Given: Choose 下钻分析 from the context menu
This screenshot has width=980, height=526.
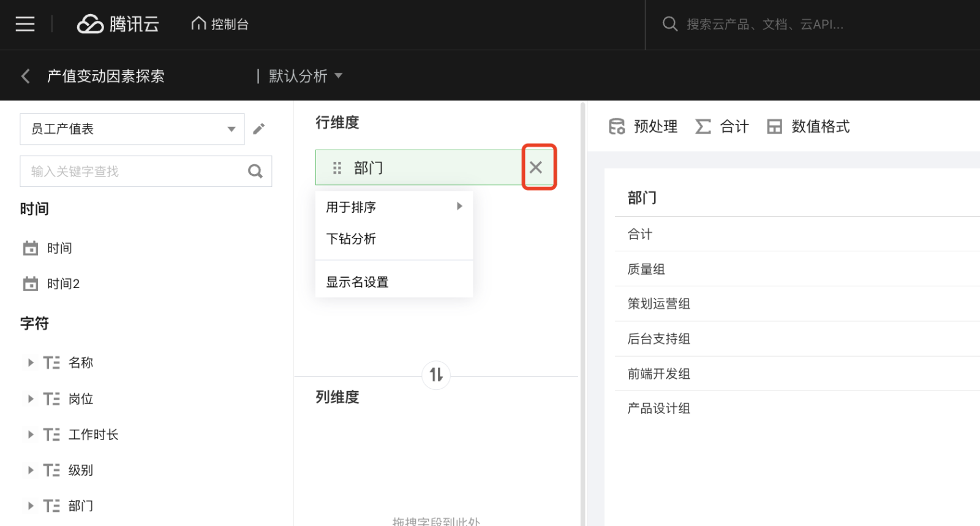Looking at the screenshot, I should pyautogui.click(x=394, y=238).
